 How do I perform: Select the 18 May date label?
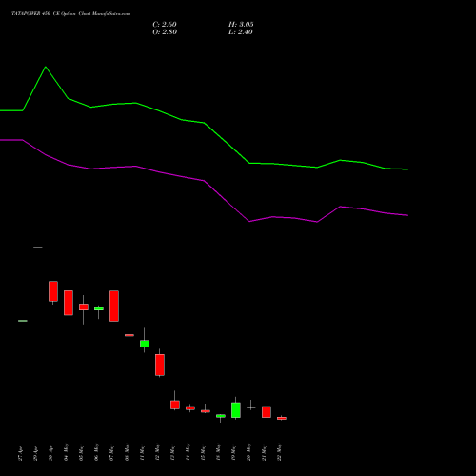pyautogui.click(x=218, y=453)
